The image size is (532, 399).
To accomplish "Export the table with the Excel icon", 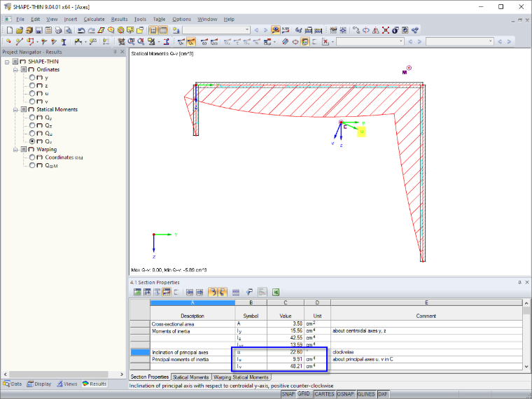I will point(276,292).
